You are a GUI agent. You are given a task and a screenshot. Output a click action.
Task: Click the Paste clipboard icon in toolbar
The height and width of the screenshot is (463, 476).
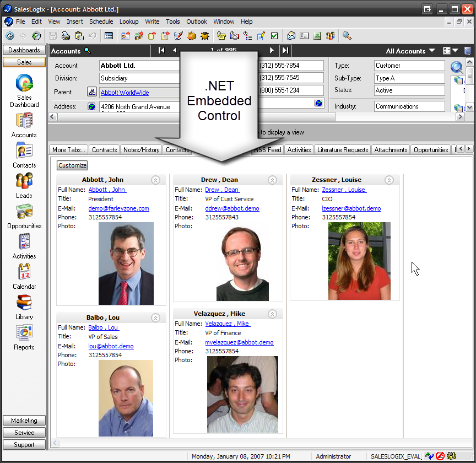pos(79,36)
